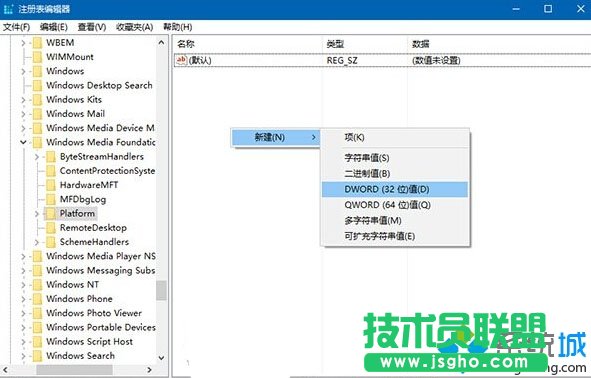The width and height of the screenshot is (591, 378).
Task: Click the HardwareMFT folder icon
Action: pos(51,185)
